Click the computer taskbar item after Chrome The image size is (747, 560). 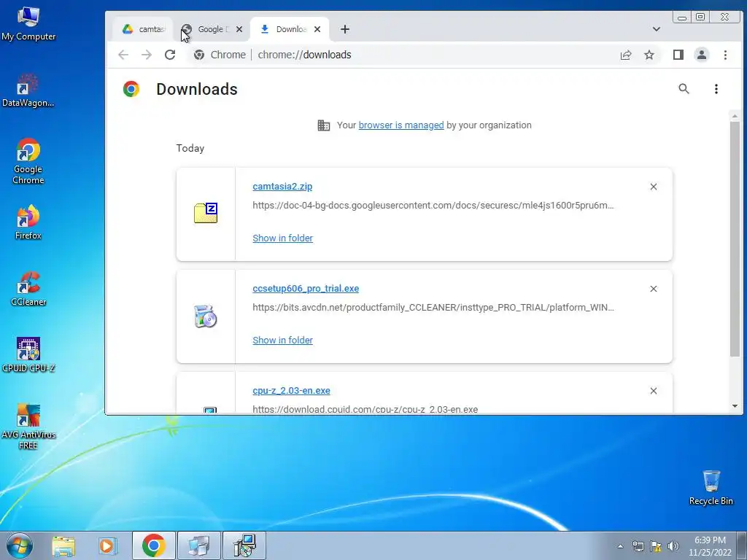(198, 545)
